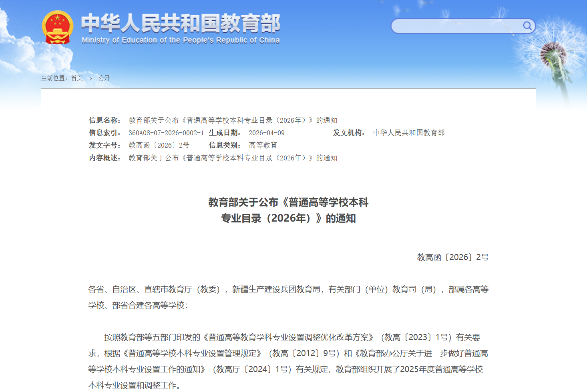The image size is (587, 392).
Task: Click the right-aligned document number 教高函〔2026〕2号
Action: coord(453,257)
